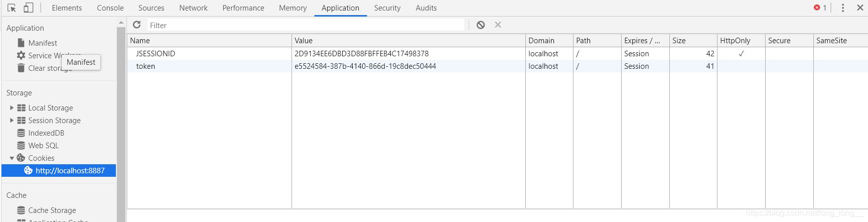
Task: Select the IndexedDB text label
Action: (x=46, y=133)
